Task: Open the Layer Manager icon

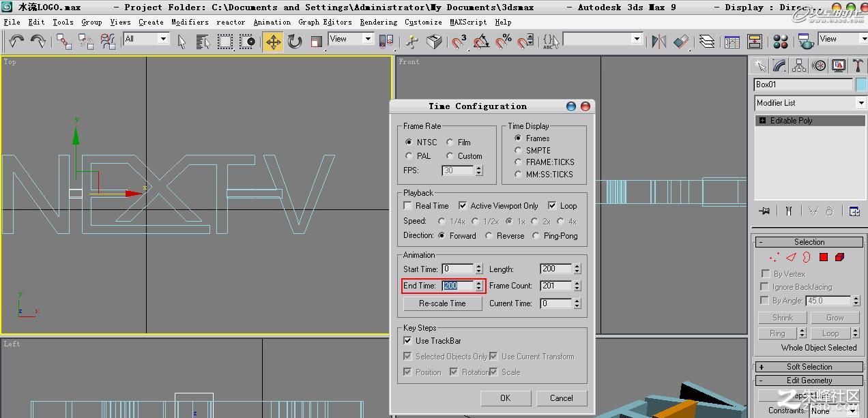Action: (707, 42)
